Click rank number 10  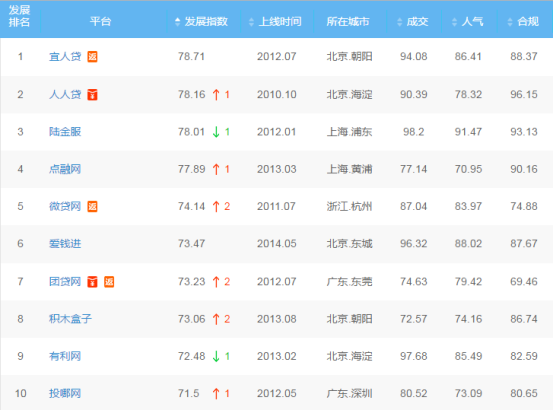pos(20,393)
